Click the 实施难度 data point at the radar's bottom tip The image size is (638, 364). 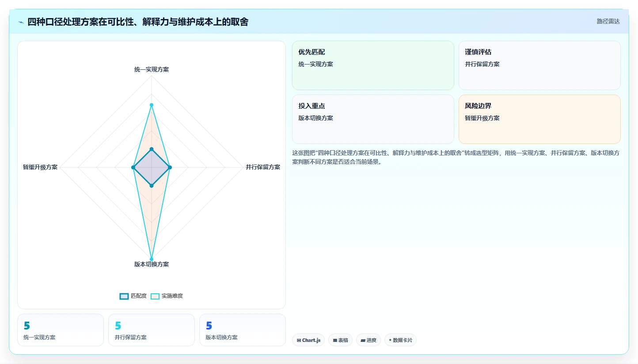click(x=152, y=259)
